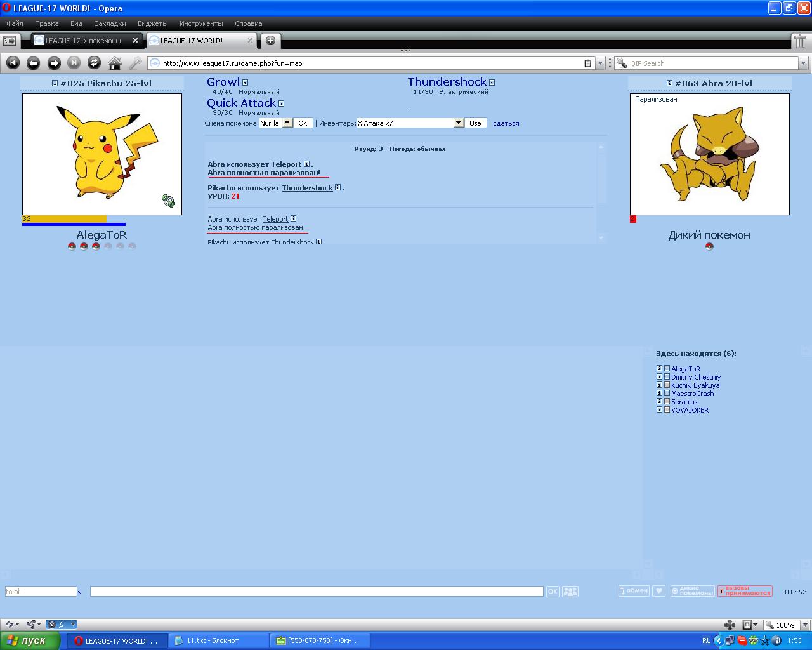Open the zoom level dropdown arrow
Viewport: 812px width, 650px height.
[805, 625]
